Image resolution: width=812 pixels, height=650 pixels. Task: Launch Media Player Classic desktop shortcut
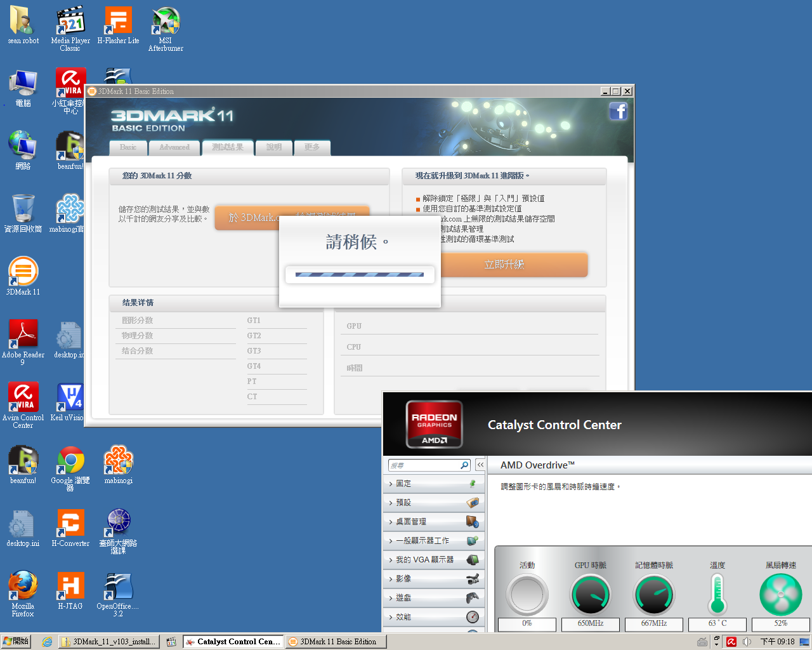70,29
